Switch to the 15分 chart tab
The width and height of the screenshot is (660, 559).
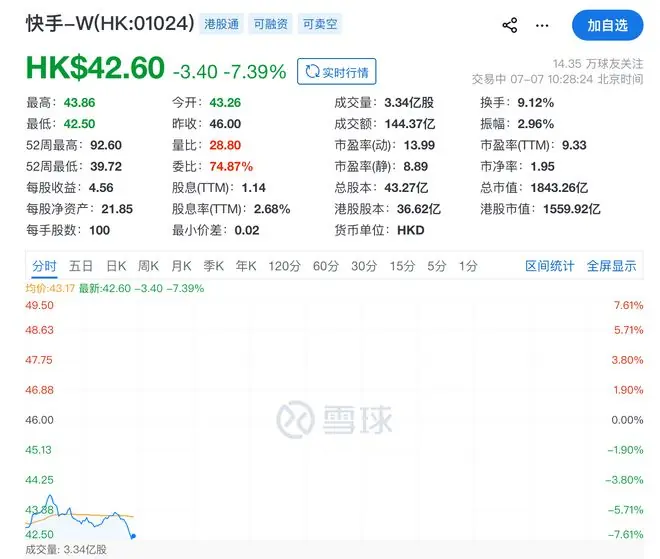[x=402, y=266]
